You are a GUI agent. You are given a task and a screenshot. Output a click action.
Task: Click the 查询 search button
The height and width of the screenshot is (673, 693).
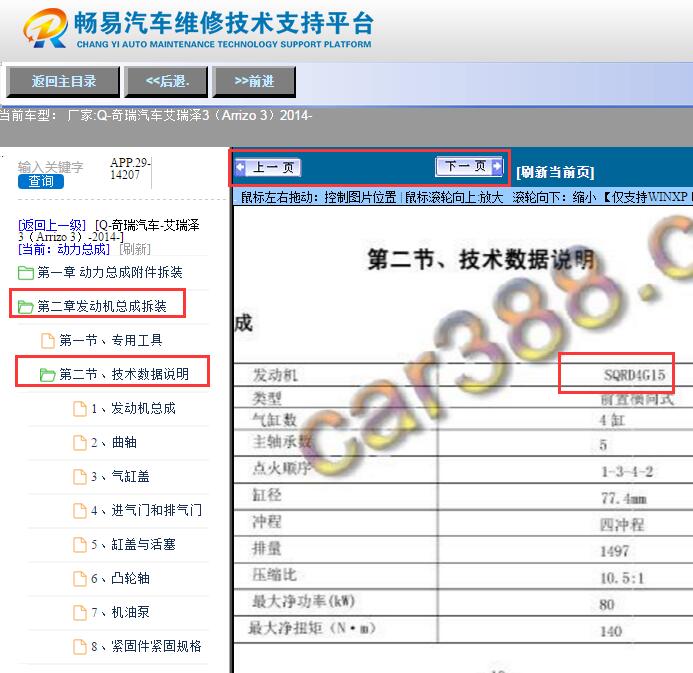(x=41, y=181)
